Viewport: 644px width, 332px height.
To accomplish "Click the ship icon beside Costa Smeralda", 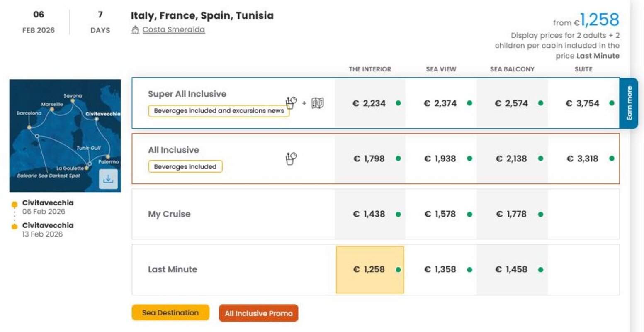I will tap(135, 30).
